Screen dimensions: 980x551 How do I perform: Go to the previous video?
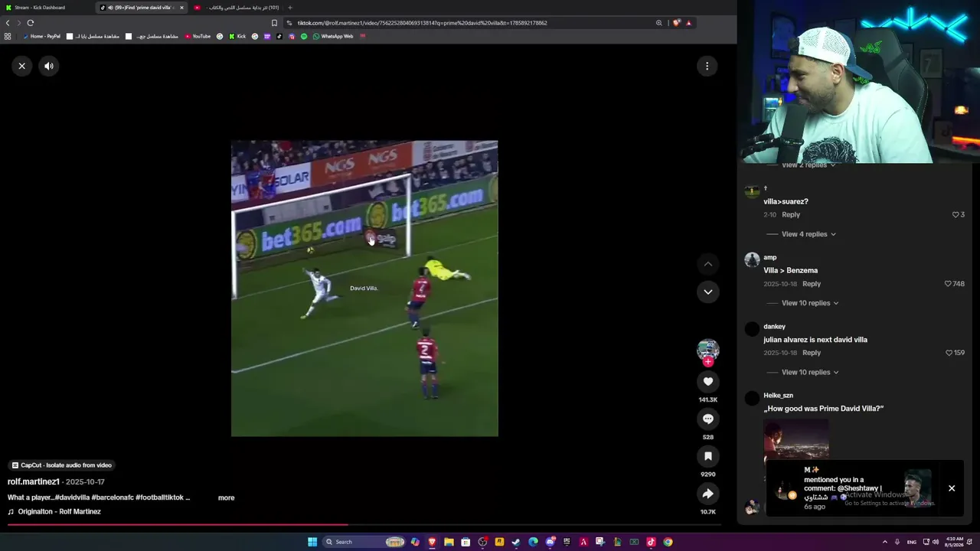pos(707,264)
